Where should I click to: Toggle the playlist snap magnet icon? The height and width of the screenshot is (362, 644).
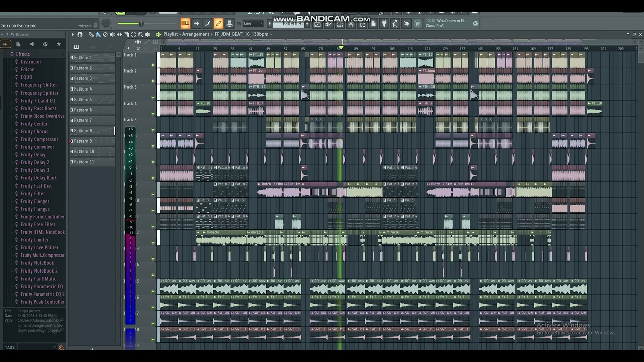tap(80, 34)
